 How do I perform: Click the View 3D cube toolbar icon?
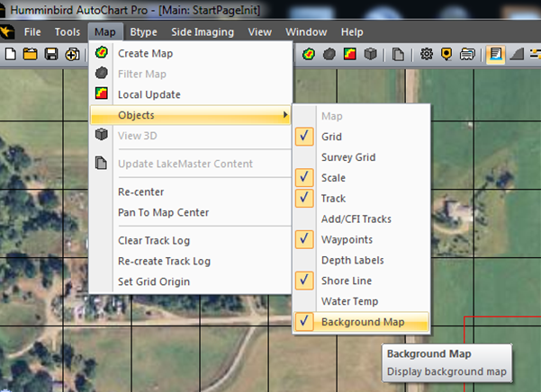coord(371,54)
